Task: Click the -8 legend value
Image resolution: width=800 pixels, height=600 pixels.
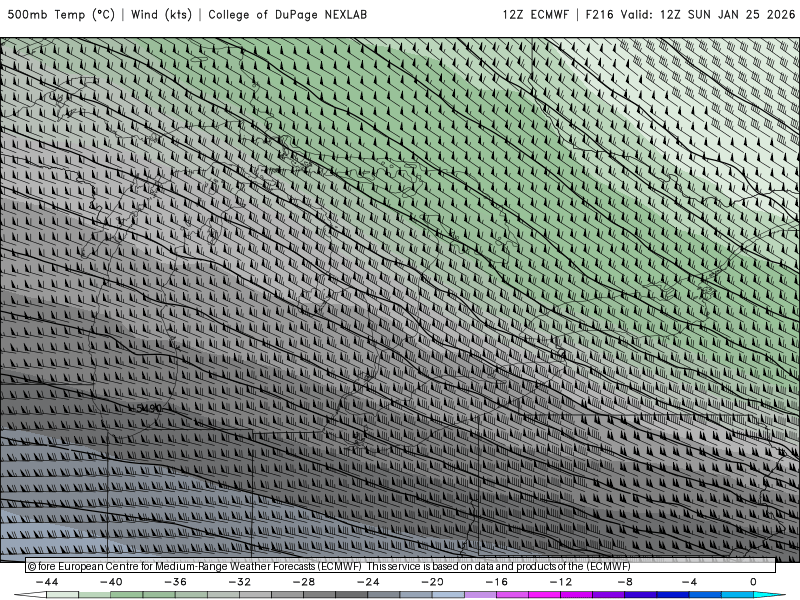Action: [625, 582]
